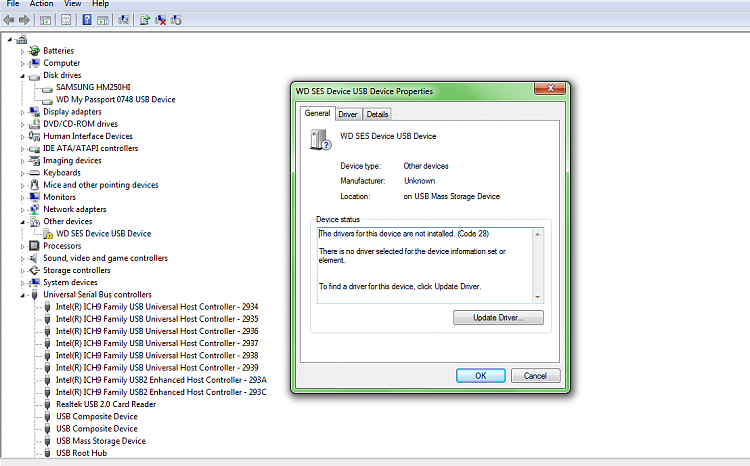The image size is (750, 466).
Task: Select WD My Passport 0748 USB Device
Action: (116, 100)
